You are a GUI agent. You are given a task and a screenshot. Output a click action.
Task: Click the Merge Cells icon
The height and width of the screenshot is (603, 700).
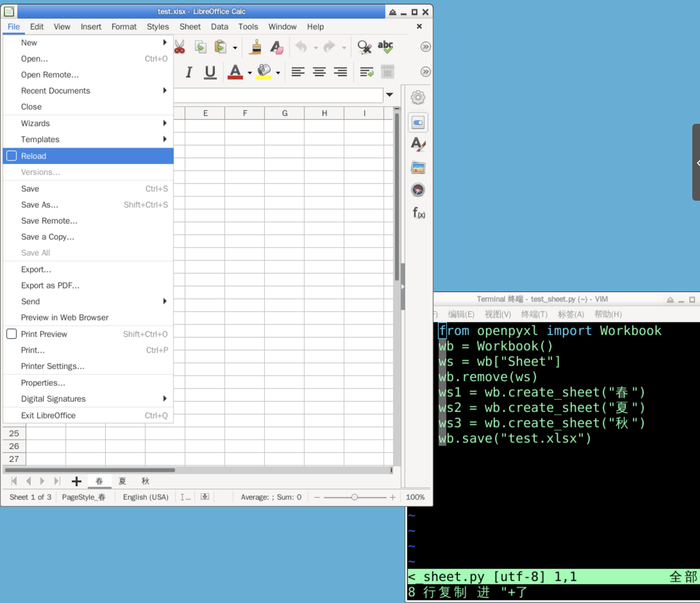(388, 72)
